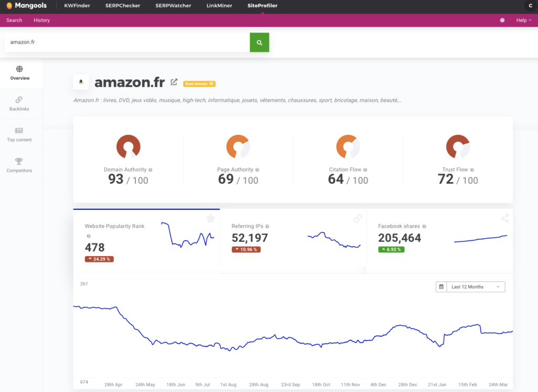Click the Page Authority donut chart
538x392 pixels.
point(238,146)
